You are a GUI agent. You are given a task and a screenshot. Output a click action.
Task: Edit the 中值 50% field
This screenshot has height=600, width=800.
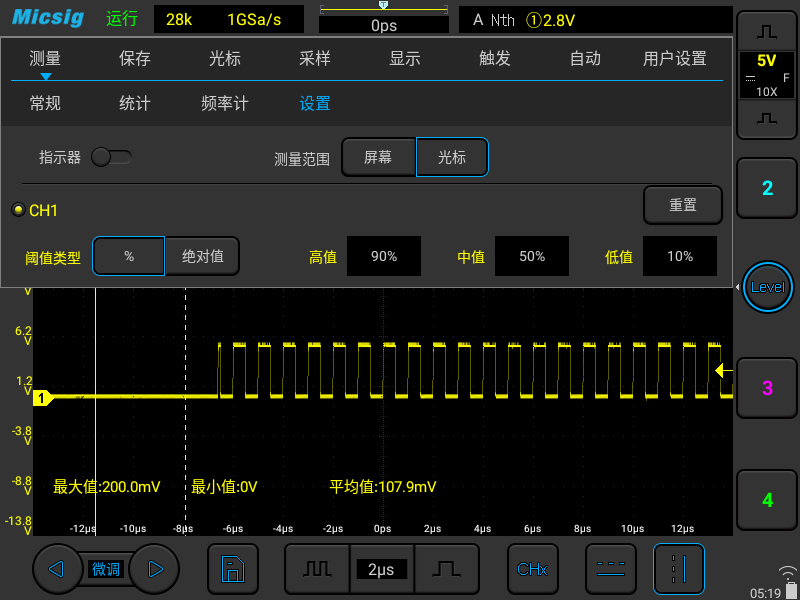point(532,256)
